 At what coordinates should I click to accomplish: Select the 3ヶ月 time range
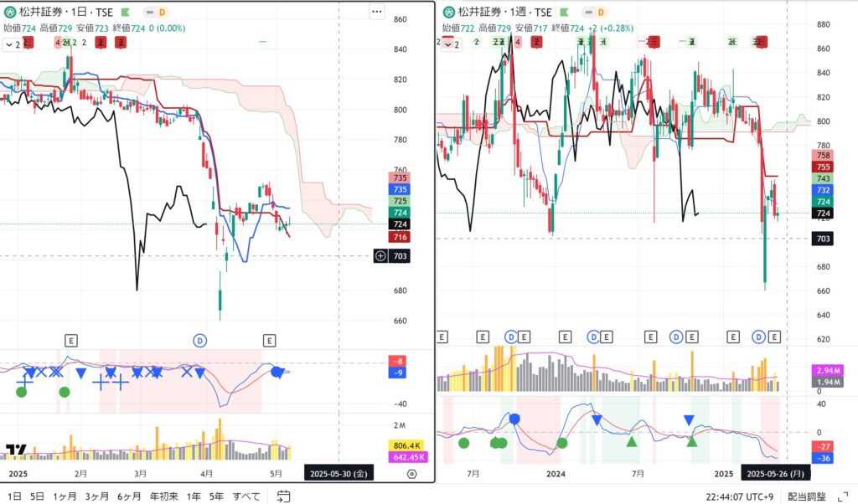(x=97, y=496)
